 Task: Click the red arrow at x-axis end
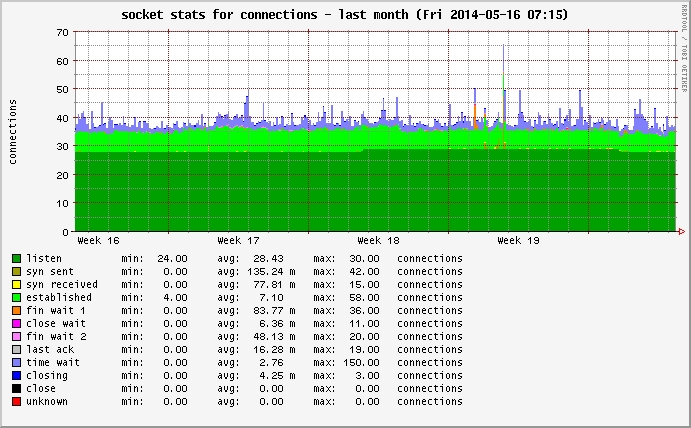tap(681, 232)
